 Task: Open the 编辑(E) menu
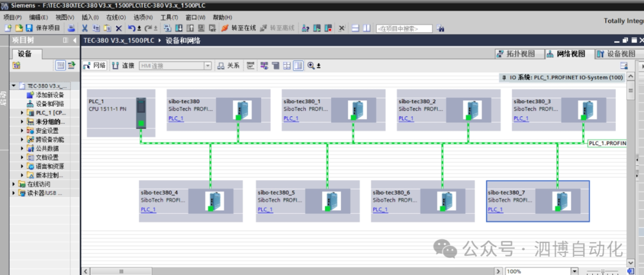tap(39, 17)
